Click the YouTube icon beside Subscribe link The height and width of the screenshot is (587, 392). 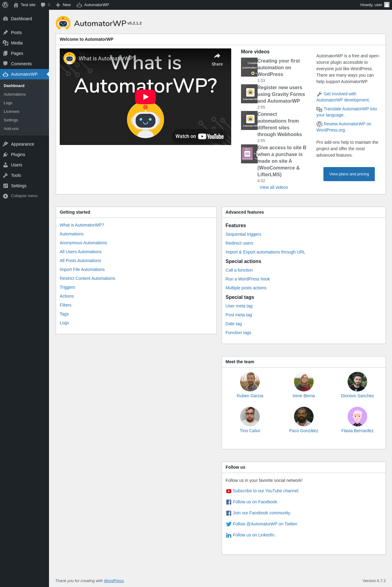click(229, 491)
